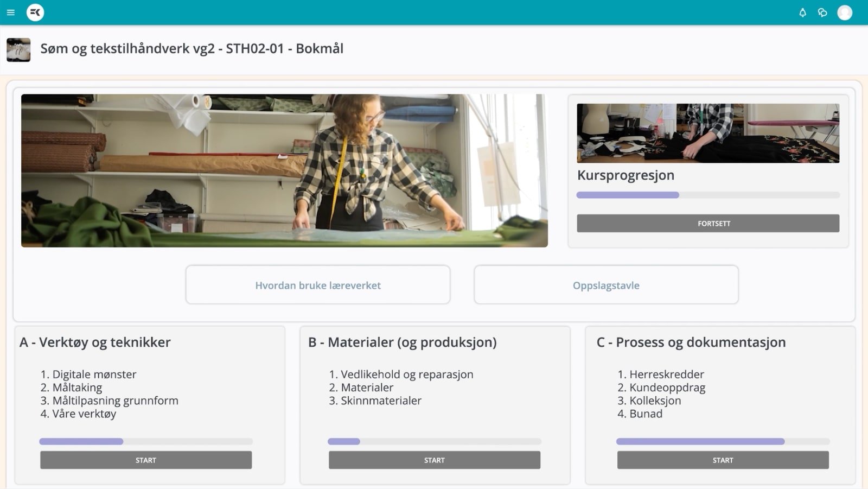The image size is (868, 489).
Task: Click heading B - Materialer (og produksjon)
Action: click(x=403, y=342)
